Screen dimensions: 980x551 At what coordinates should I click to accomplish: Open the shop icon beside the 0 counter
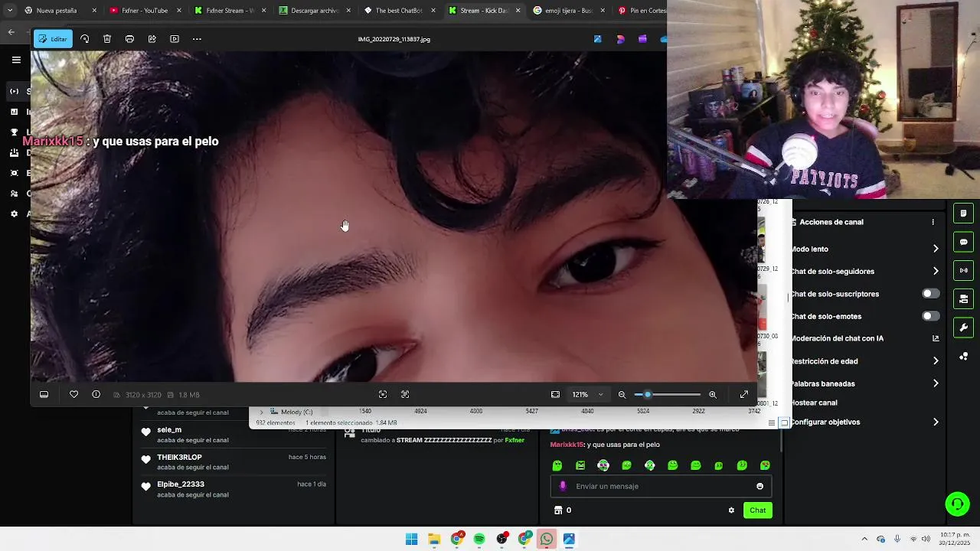point(558,510)
